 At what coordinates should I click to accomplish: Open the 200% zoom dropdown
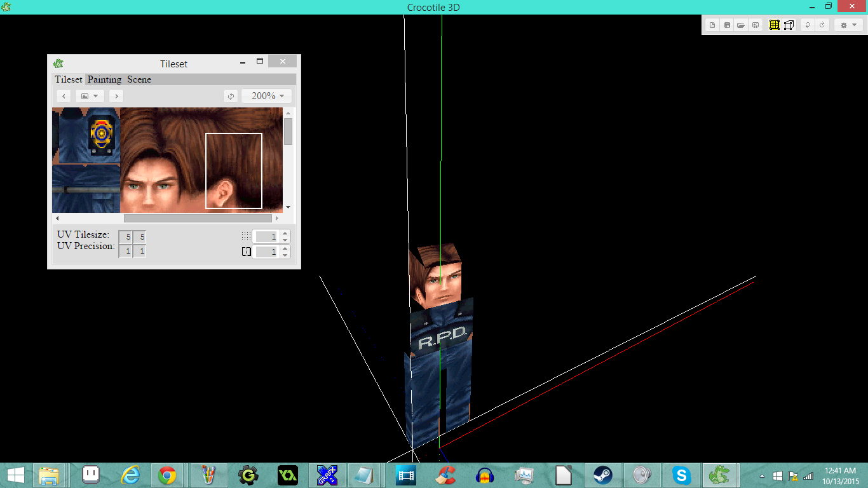coord(267,96)
